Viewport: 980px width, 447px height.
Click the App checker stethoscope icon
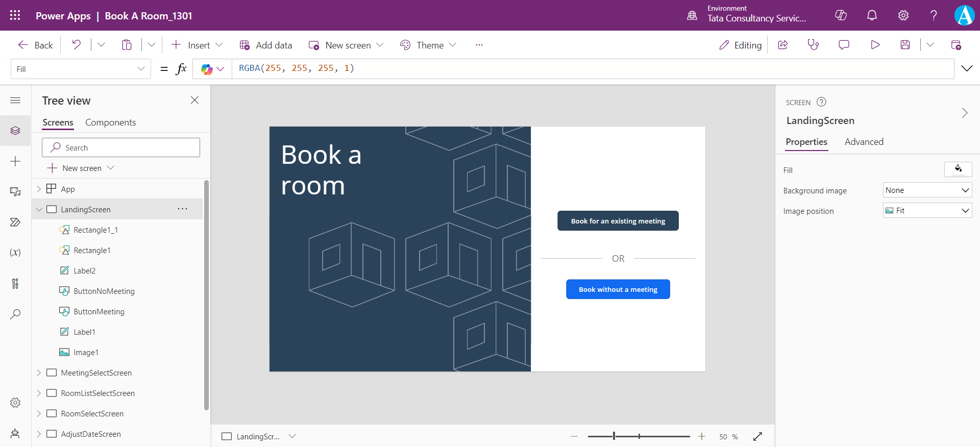click(x=813, y=45)
